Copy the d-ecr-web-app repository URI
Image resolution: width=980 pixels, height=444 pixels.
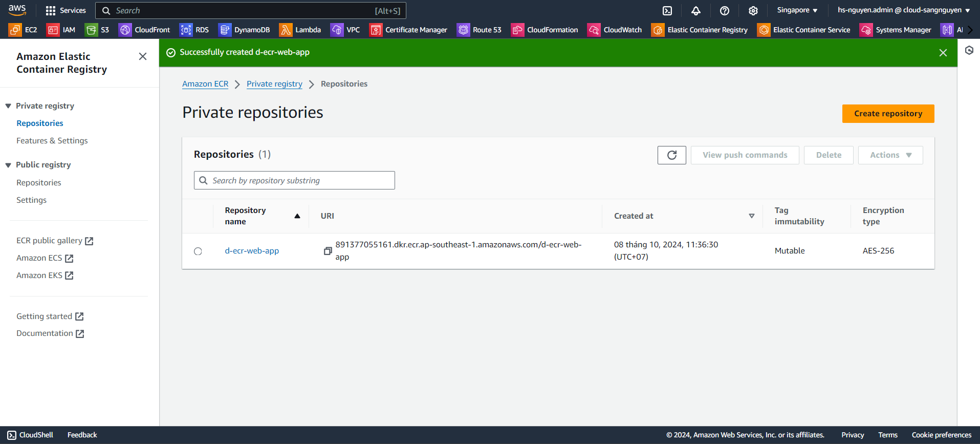(x=328, y=251)
